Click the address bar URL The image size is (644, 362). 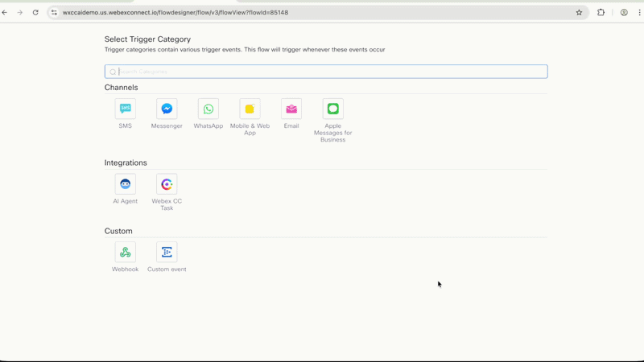point(175,12)
